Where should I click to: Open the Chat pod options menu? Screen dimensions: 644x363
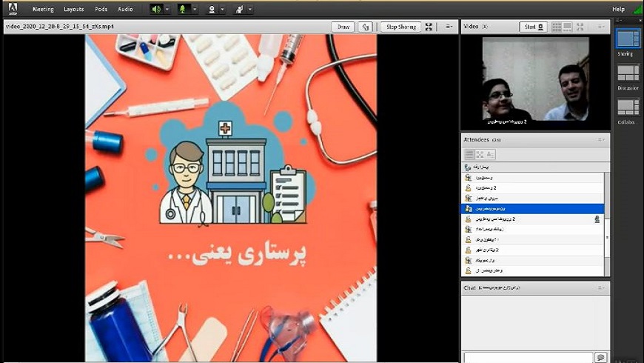pos(601,287)
